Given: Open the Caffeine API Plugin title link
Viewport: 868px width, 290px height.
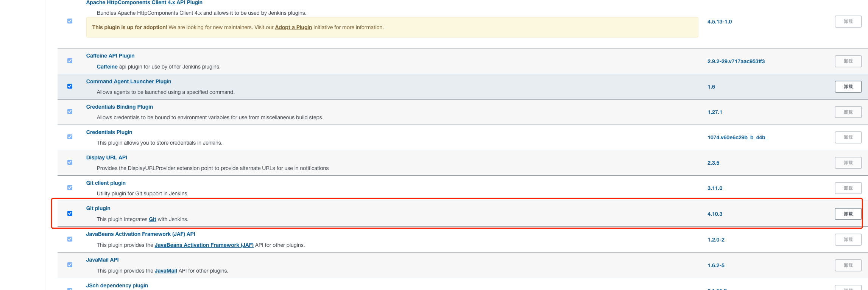Looking at the screenshot, I should pyautogui.click(x=110, y=56).
